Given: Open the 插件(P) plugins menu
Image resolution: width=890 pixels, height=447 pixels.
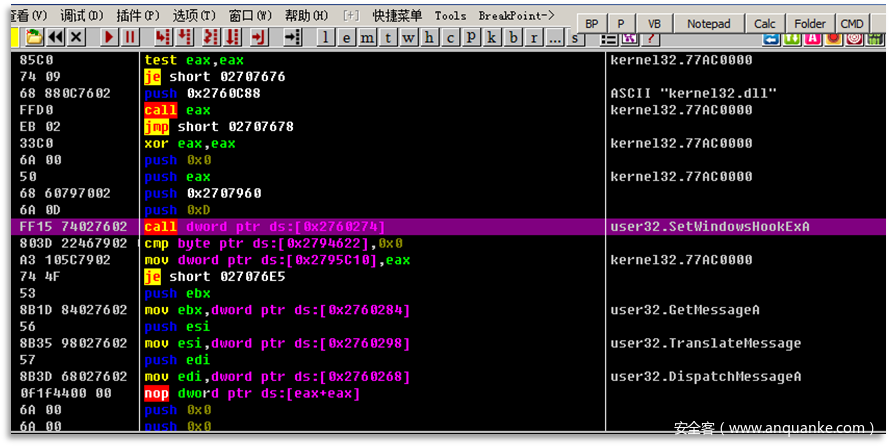Looking at the screenshot, I should coord(136,16).
